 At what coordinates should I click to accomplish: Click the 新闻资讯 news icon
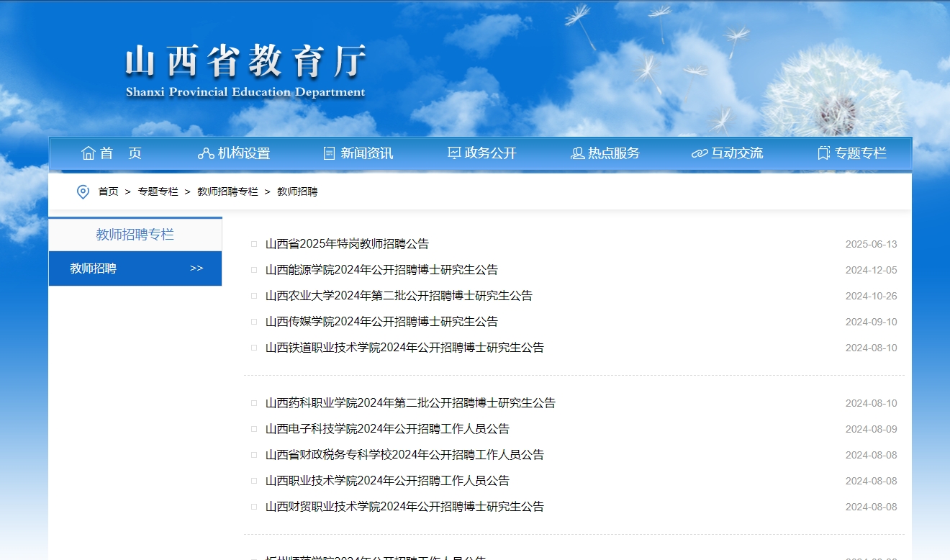pyautogui.click(x=327, y=153)
